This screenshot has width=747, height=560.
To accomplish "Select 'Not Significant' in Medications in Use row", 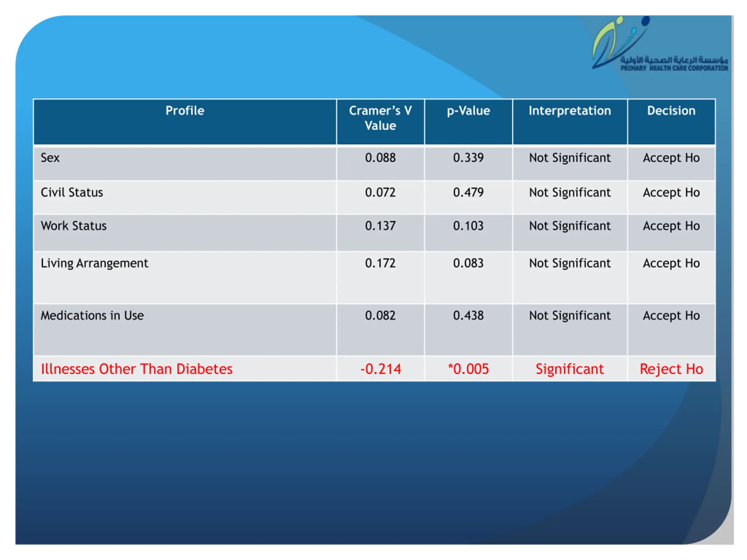I will coord(570,316).
